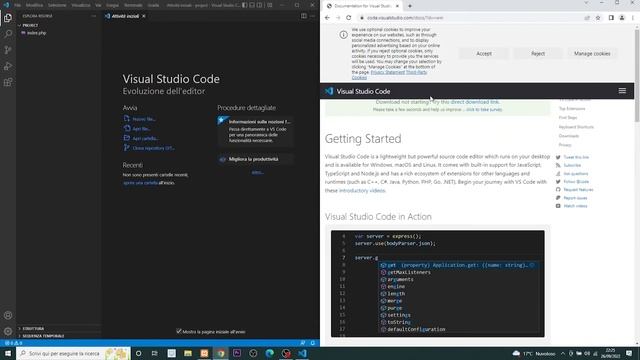Click the split editor icon in VS Code

tap(304, 16)
